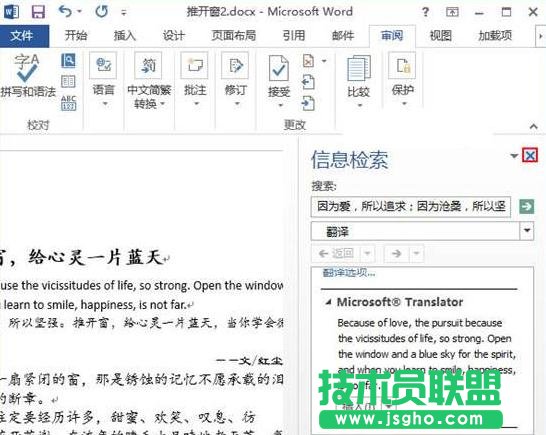Screen dimensions: 546x435
Task: Switch to the 视图 tab
Action: pos(440,36)
